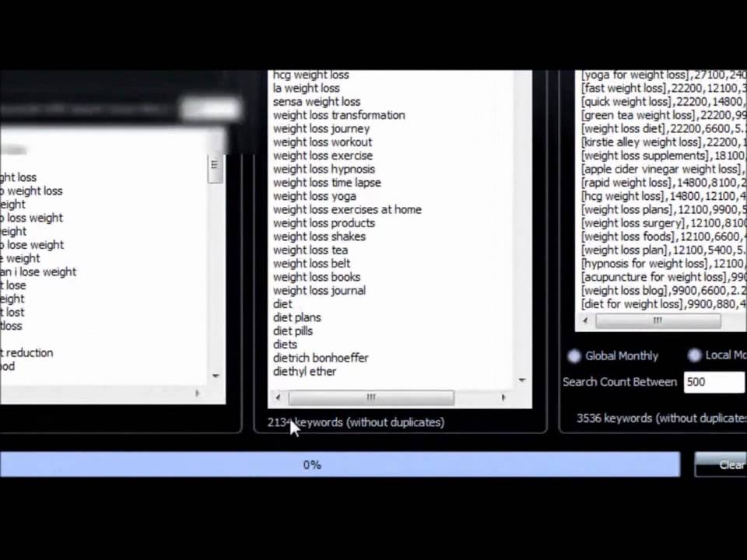This screenshot has height=560, width=747.
Task: Select 'diet plans' keyword
Action: (x=297, y=317)
